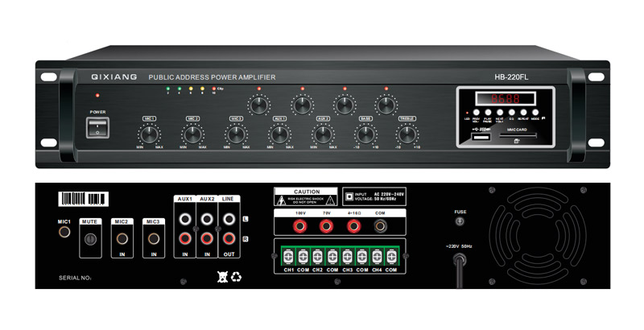Click the PREV/VOL- button
The width and height of the screenshot is (644, 330).
[x=477, y=112]
